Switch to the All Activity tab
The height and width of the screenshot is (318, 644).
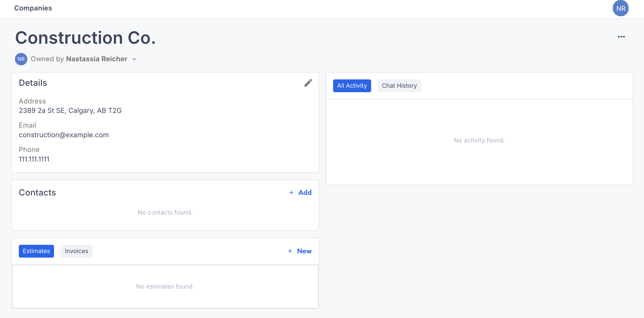pos(352,86)
